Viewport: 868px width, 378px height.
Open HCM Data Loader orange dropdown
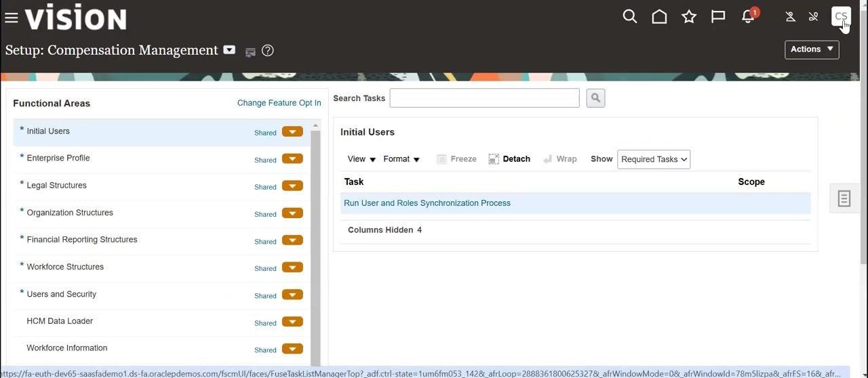coord(292,322)
